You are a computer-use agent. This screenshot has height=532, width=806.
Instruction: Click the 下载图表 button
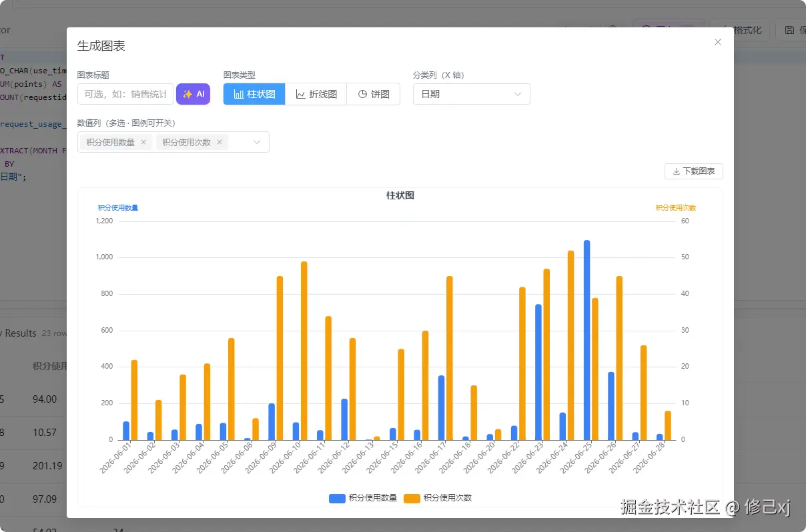point(694,171)
